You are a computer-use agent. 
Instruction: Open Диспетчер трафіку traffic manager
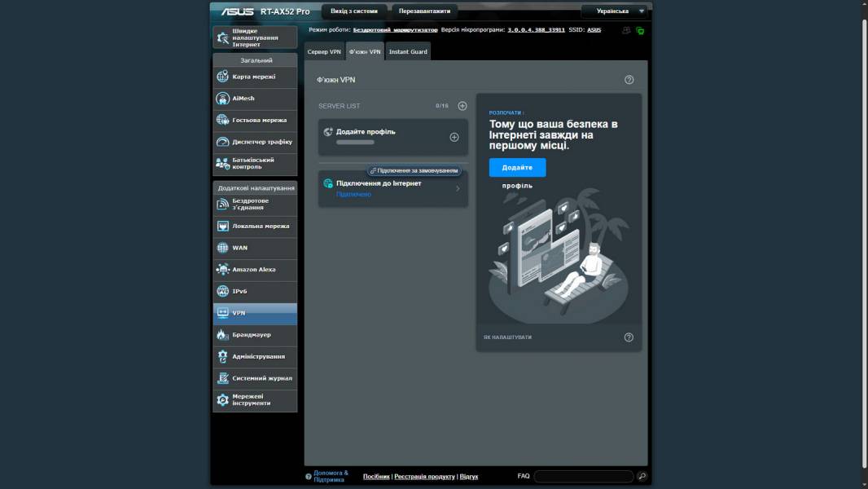254,142
